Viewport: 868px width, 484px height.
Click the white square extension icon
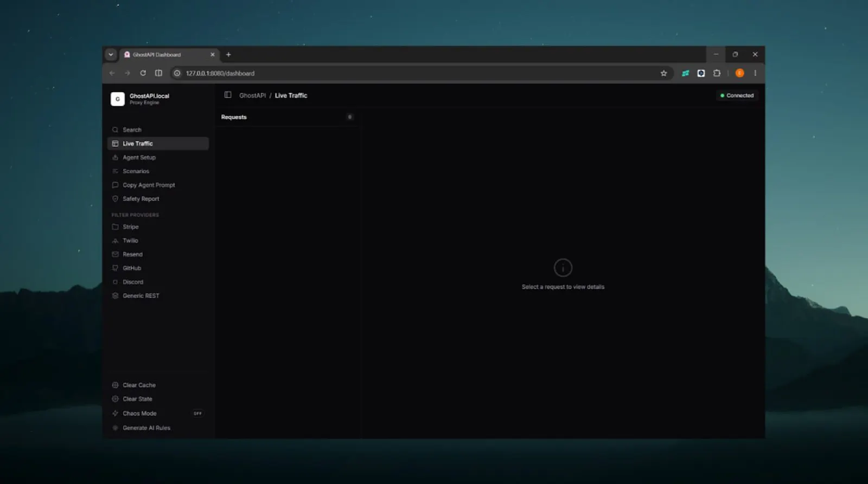pyautogui.click(x=701, y=73)
